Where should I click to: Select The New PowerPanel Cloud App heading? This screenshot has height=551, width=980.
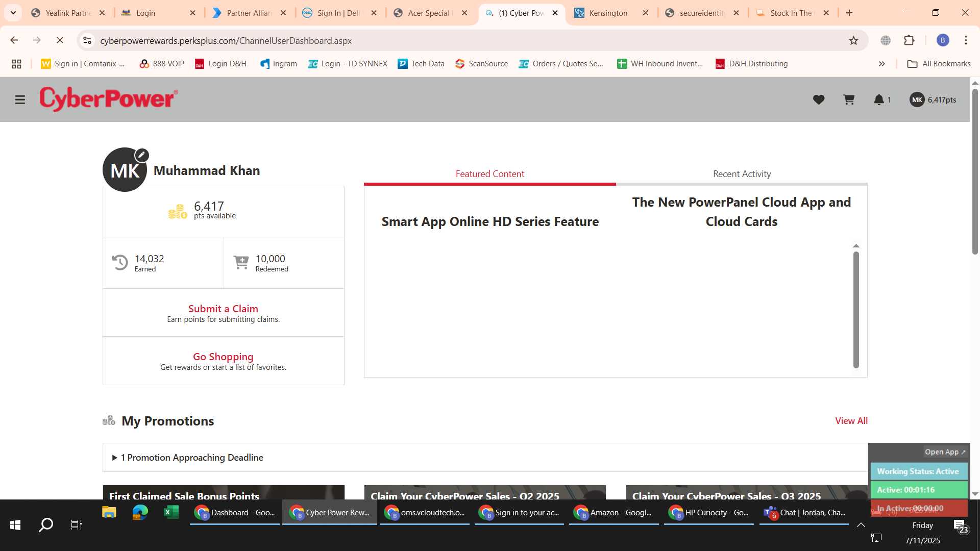point(742,212)
